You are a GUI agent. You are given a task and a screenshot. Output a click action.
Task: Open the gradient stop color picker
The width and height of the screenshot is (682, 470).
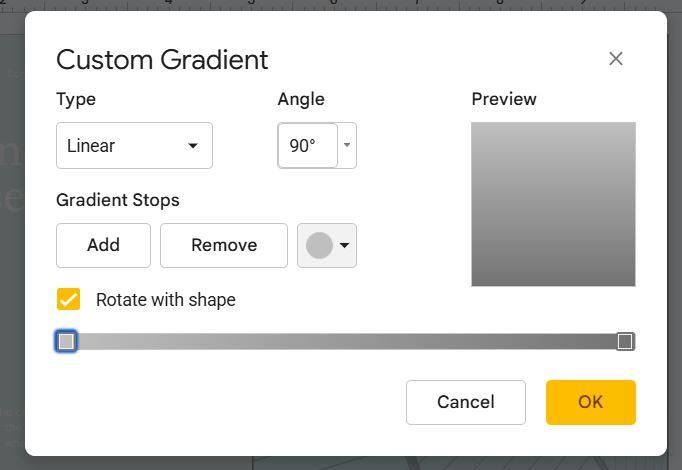click(327, 245)
